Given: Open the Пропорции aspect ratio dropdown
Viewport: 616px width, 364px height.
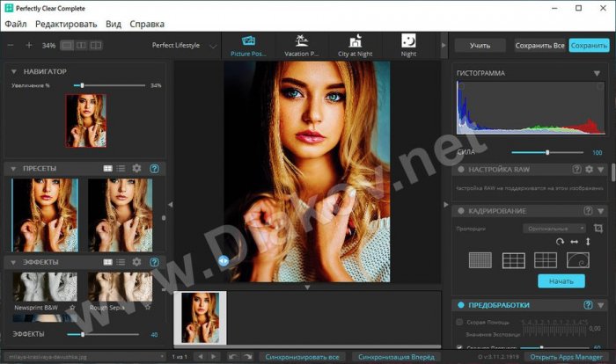Looking at the screenshot, I should pos(551,228).
